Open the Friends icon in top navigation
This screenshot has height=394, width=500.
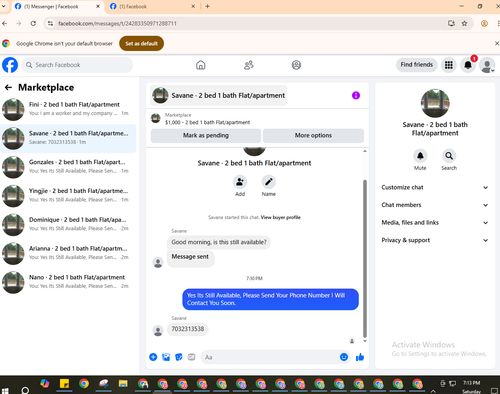pyautogui.click(x=249, y=65)
